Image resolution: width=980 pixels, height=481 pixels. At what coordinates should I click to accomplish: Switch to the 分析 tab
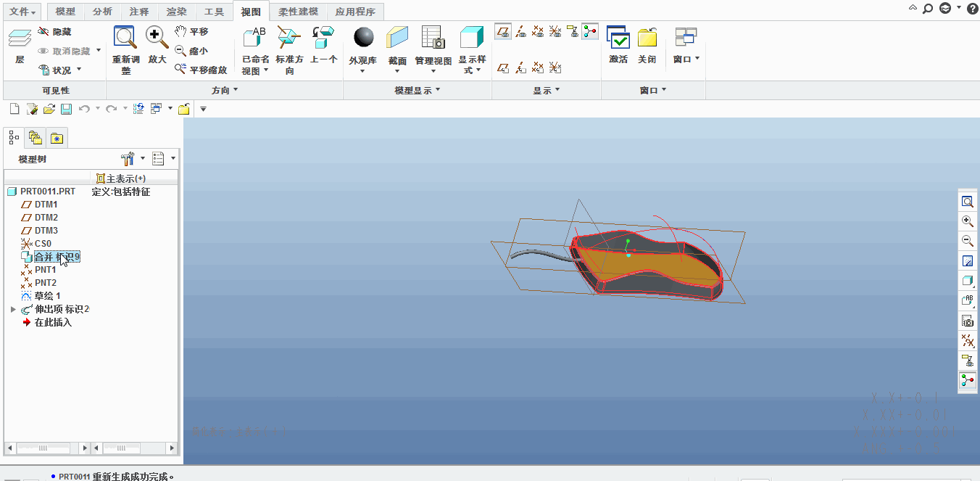(x=103, y=12)
